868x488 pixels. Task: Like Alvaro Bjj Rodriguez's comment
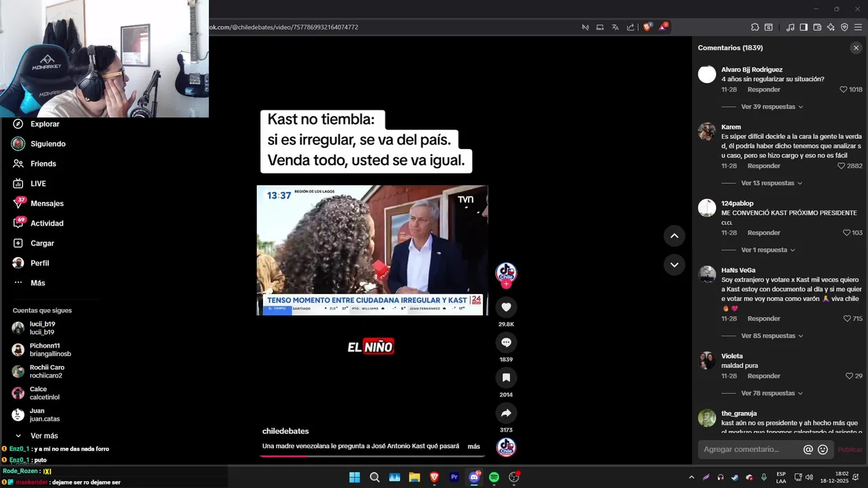844,89
